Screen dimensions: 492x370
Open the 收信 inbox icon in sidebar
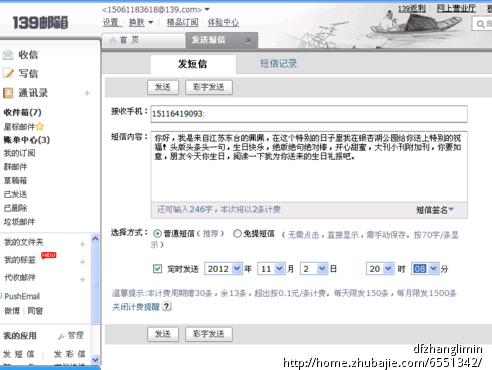(8, 55)
